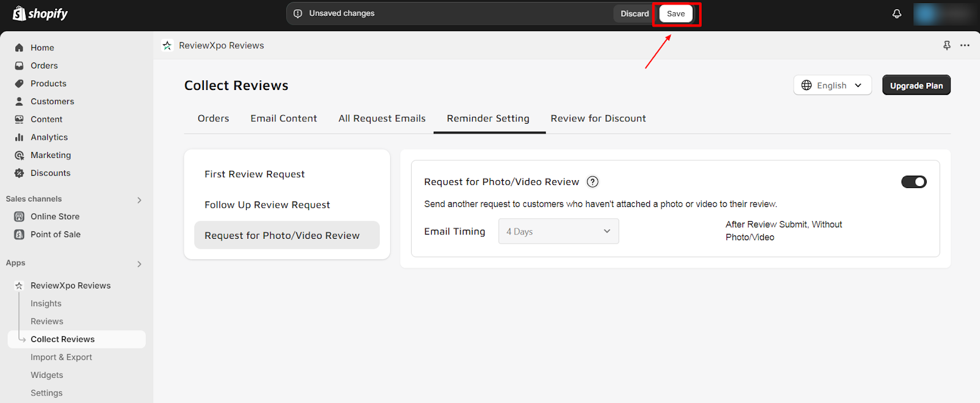Click 'After Review Submit, Without Photo/Video' text
The image size is (980, 403).
[x=784, y=231]
